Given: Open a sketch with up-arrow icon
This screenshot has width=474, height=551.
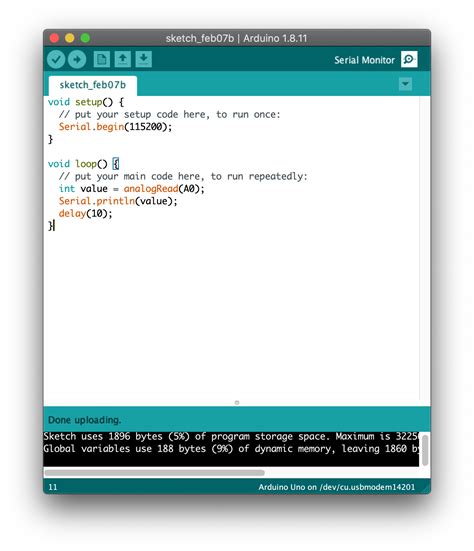Looking at the screenshot, I should [x=123, y=59].
